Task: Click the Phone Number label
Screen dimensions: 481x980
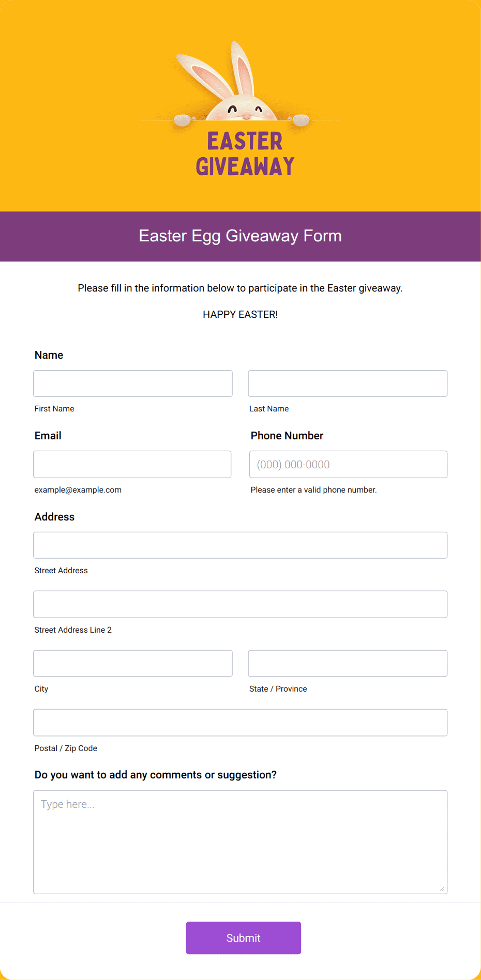Action: [287, 436]
